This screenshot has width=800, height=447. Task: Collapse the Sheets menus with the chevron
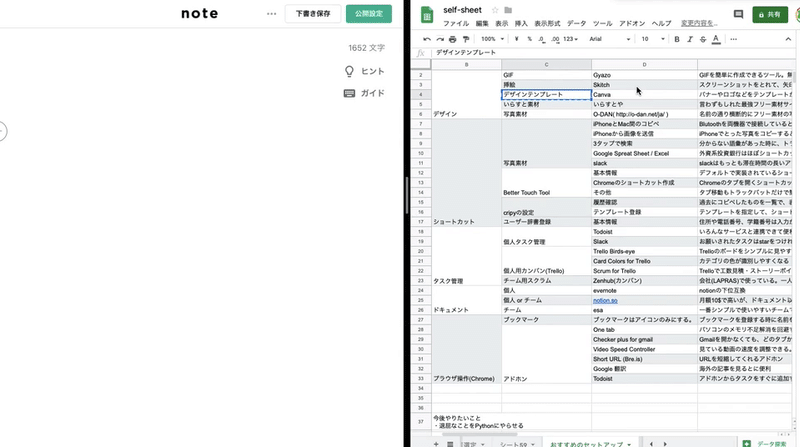pos(788,39)
